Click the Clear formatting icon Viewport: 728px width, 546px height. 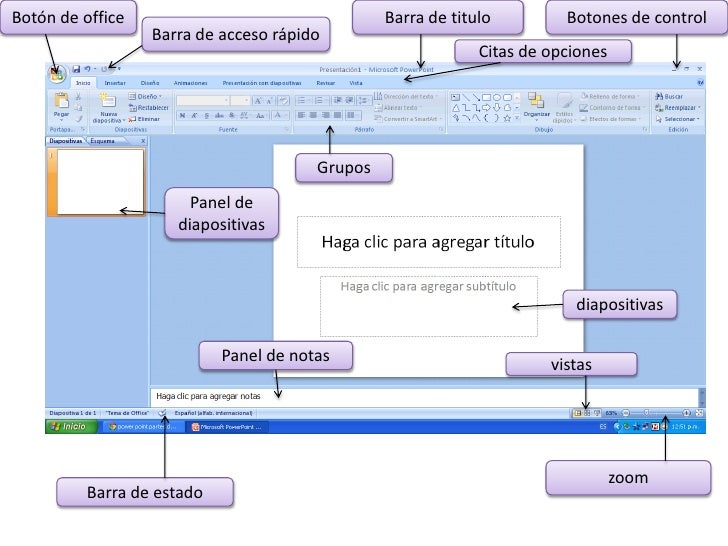click(x=284, y=100)
